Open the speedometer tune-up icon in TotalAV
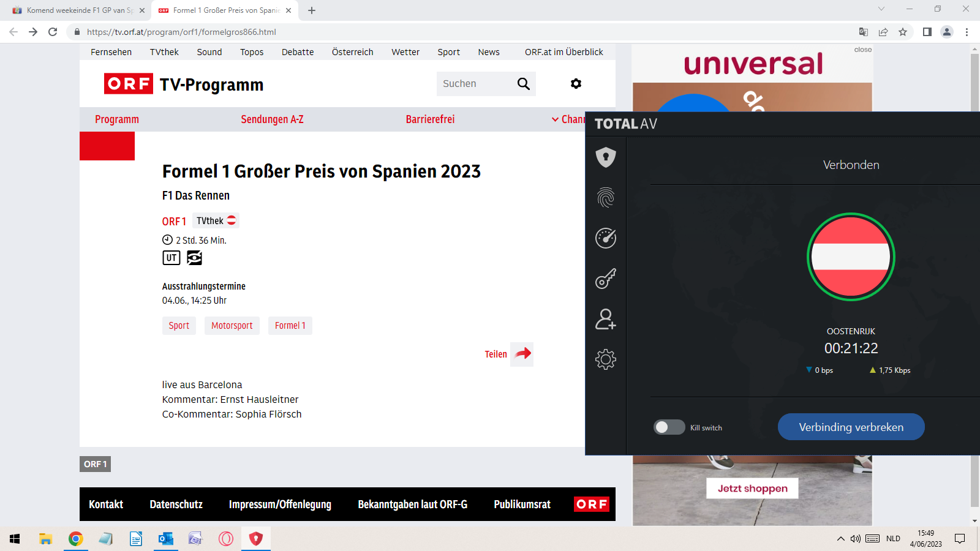The height and width of the screenshot is (551, 980). (x=606, y=238)
